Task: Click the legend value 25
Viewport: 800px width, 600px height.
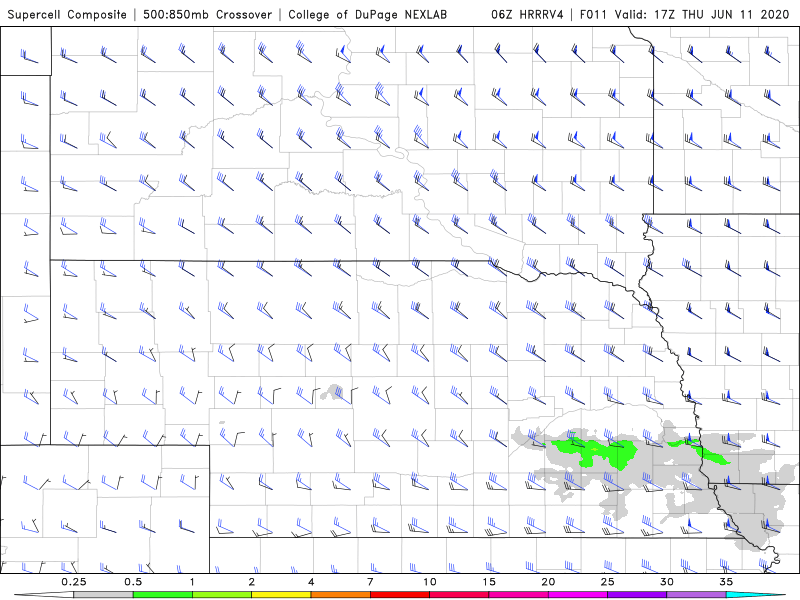Action: click(607, 582)
